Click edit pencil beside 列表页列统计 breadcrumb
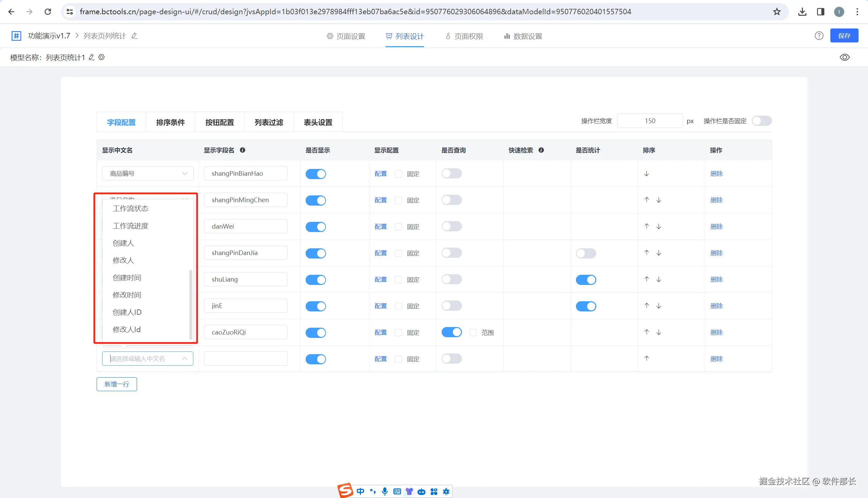868x498 pixels. (134, 36)
